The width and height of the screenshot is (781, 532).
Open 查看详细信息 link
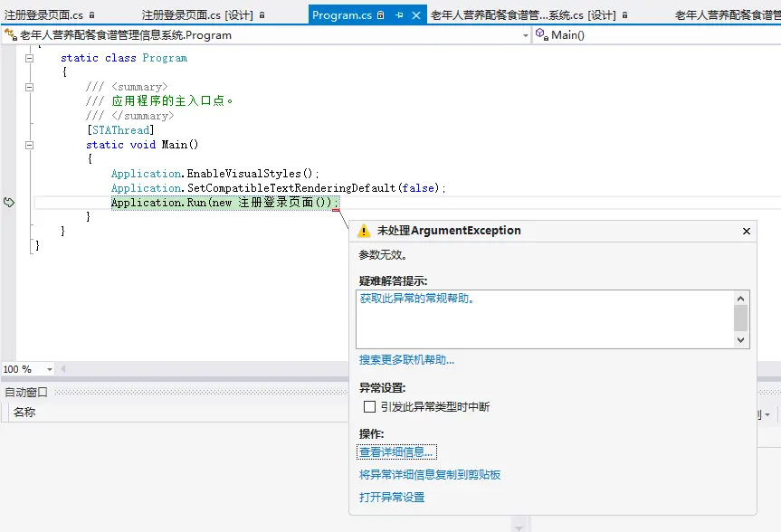(396, 452)
